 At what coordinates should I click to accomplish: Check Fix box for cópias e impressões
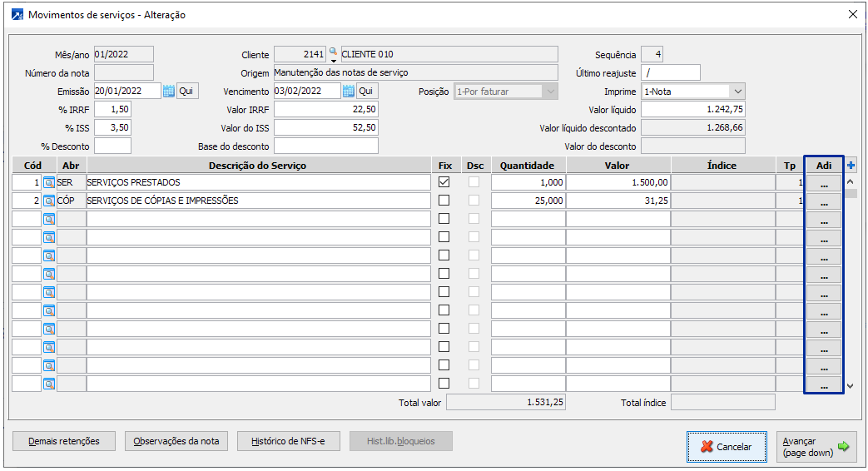(444, 201)
